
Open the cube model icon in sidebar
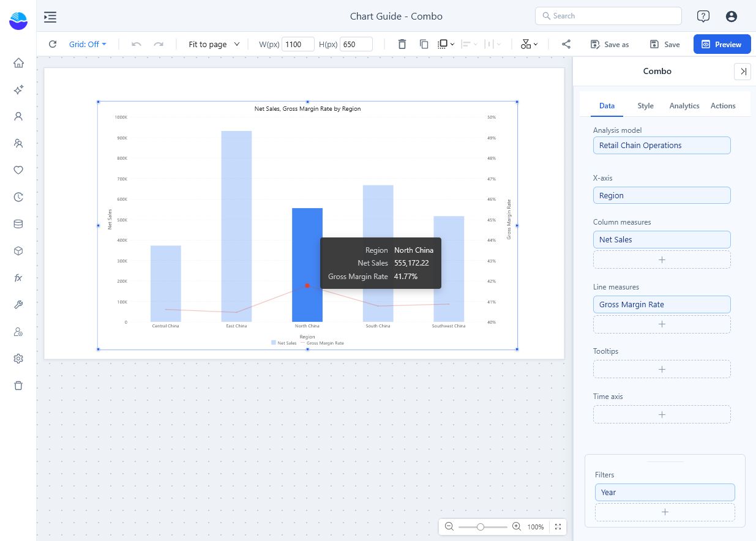tap(18, 251)
